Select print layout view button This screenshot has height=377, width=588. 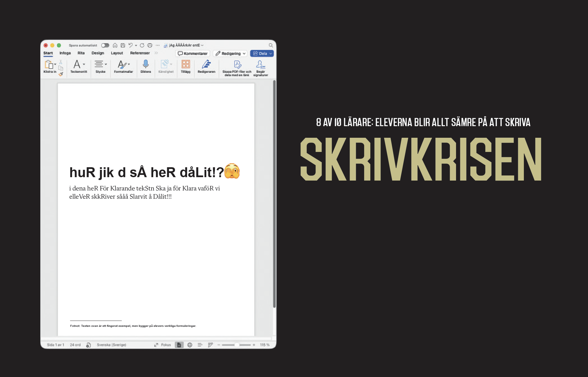(x=179, y=345)
